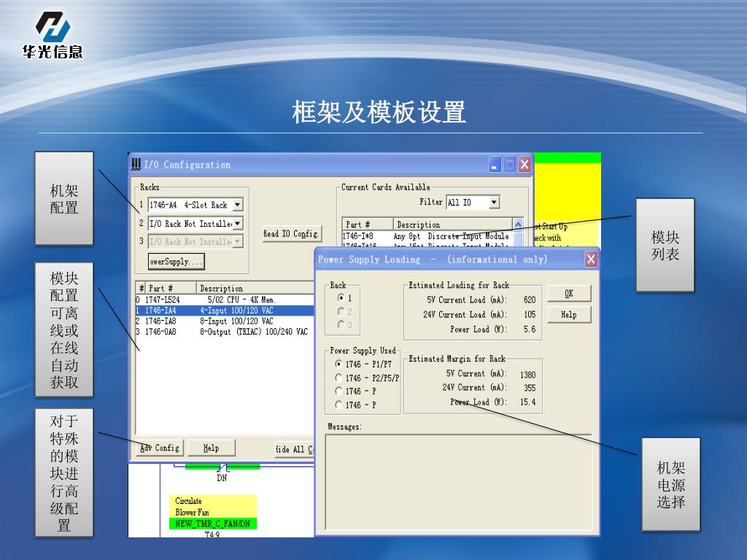The image size is (747, 560).
Task: Click the Read IO Config button
Action: click(x=292, y=234)
